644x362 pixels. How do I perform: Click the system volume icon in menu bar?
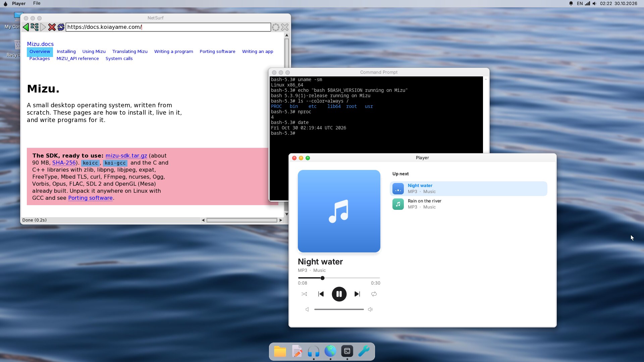[594, 3]
